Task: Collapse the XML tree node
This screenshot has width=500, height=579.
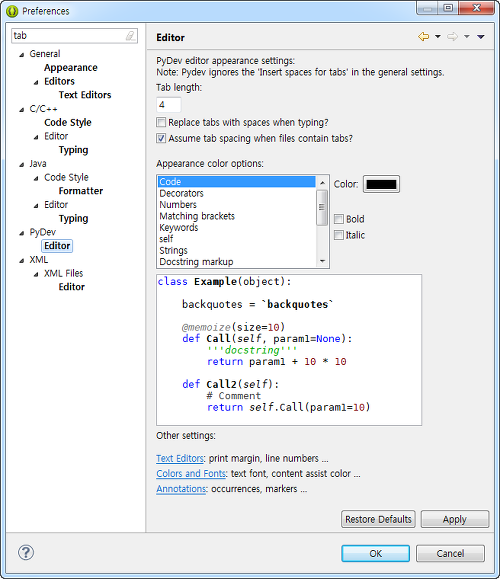Action: [22, 261]
